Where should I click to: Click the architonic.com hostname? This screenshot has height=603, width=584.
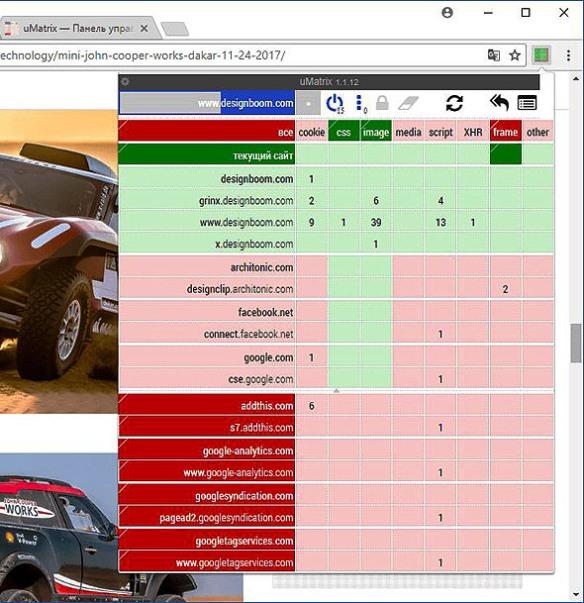[x=207, y=267]
